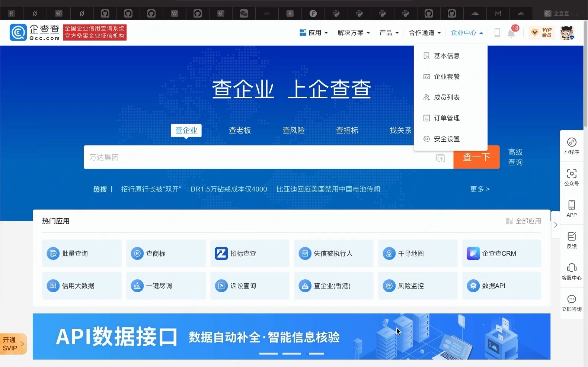Image resolution: width=588 pixels, height=367 pixels.
Task: Expand the 解决方案 dropdown
Action: tap(354, 33)
